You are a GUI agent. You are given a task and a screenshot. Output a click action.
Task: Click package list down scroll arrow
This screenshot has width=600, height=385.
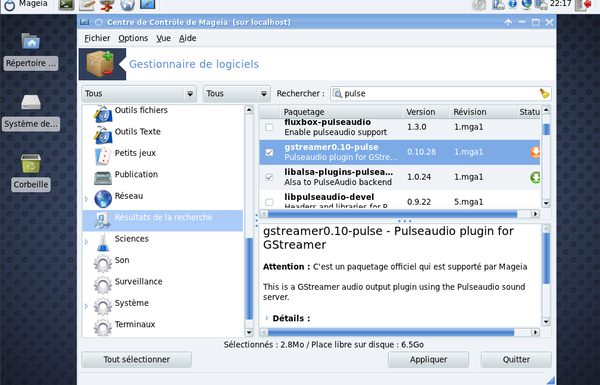[x=546, y=203]
